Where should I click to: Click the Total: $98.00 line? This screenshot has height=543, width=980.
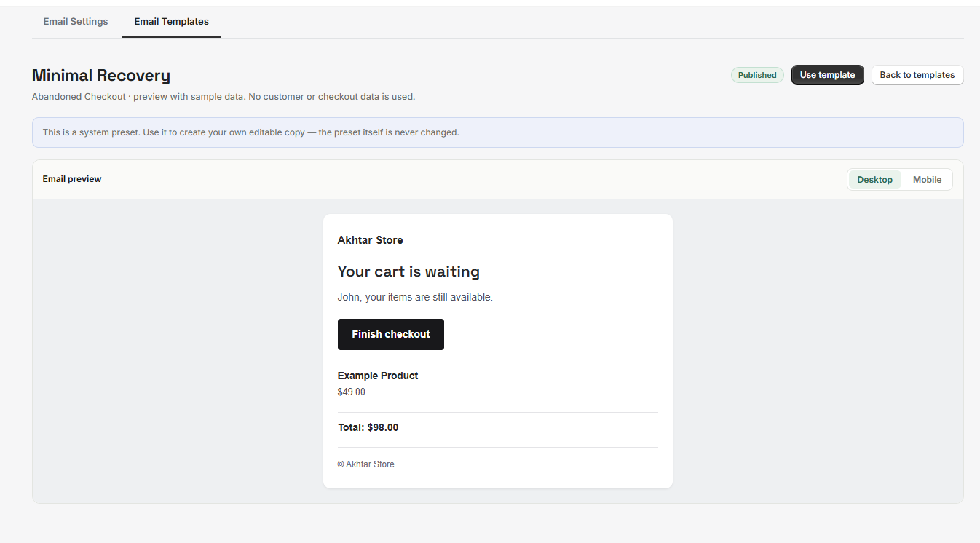tap(368, 427)
